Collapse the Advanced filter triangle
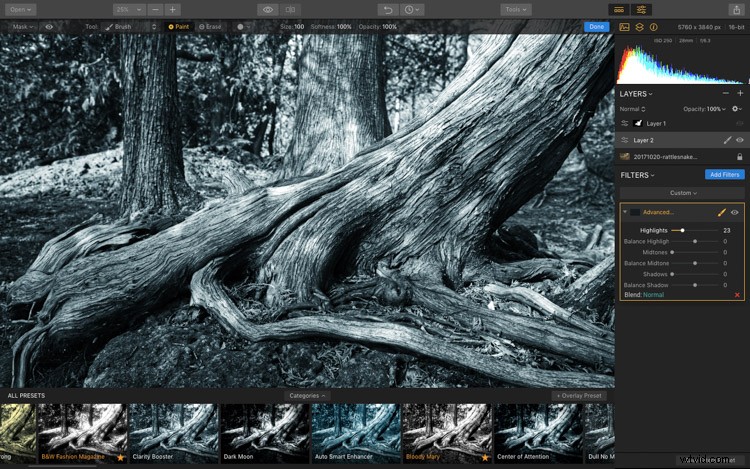Screen dimensions: 750x469 [625, 212]
